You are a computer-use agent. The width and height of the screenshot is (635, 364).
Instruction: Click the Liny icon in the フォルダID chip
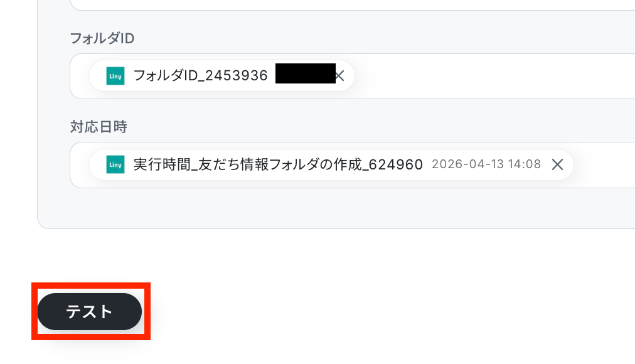click(115, 76)
